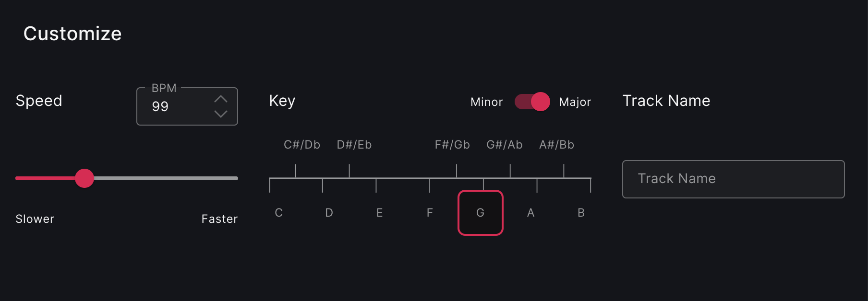The height and width of the screenshot is (301, 868).
Task: Select the A key
Action: coord(530,213)
